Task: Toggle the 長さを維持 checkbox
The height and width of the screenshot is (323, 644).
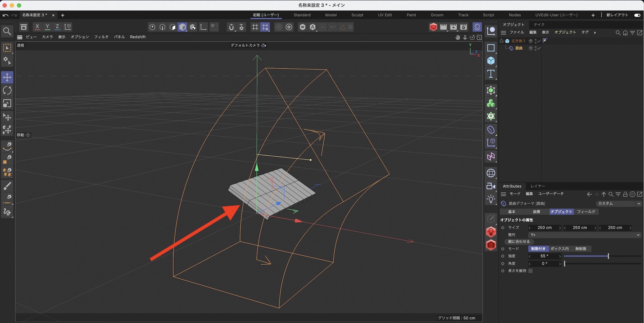Action: [x=530, y=271]
